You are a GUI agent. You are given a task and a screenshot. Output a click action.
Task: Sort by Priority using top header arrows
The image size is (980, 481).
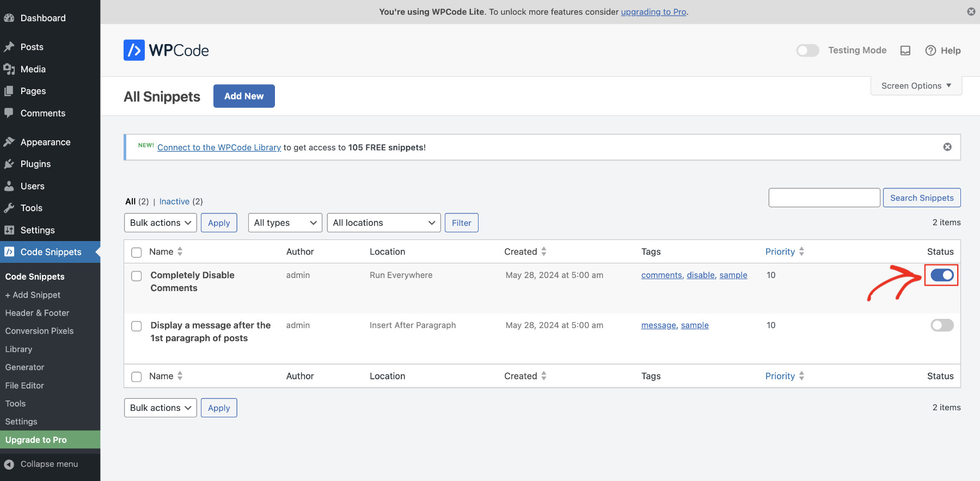pyautogui.click(x=801, y=251)
